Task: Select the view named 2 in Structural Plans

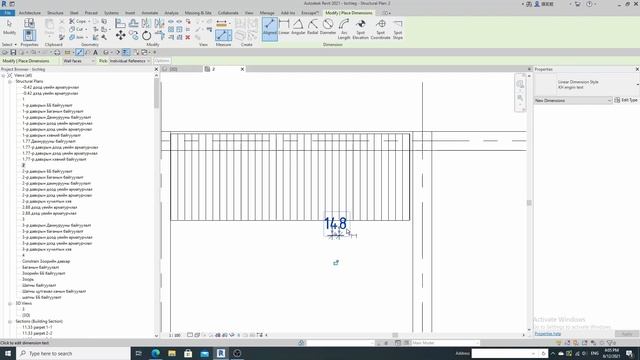Action: [23, 165]
